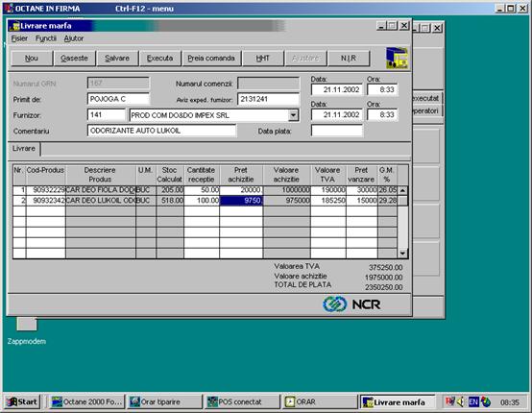This screenshot has width=532, height=413.
Task: Click the NCR logo at window bottom
Action: pyautogui.click(x=351, y=304)
